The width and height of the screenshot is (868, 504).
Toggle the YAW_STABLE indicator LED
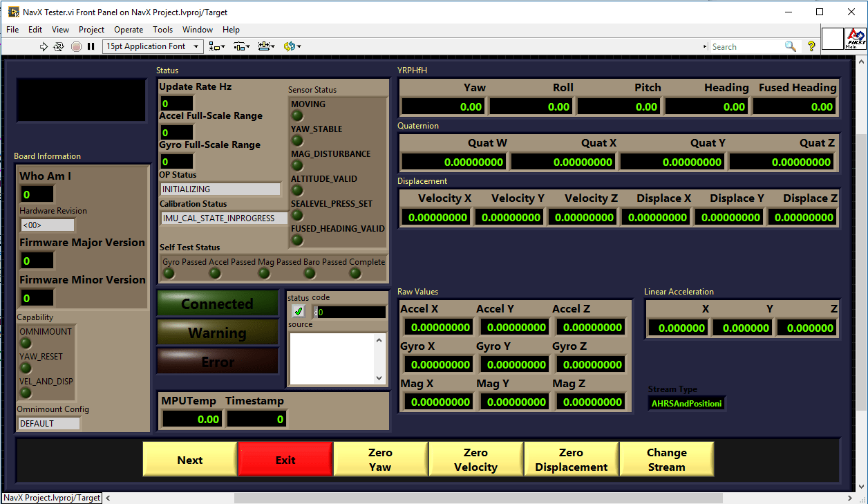coord(297,140)
